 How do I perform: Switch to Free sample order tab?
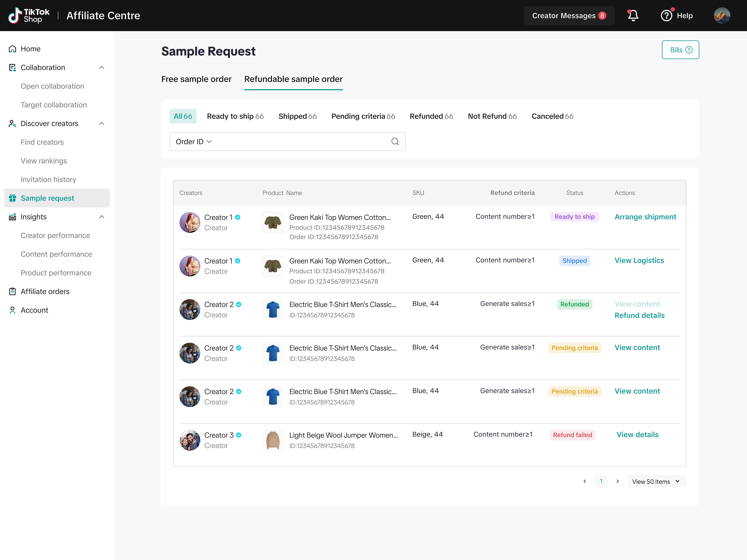(197, 79)
